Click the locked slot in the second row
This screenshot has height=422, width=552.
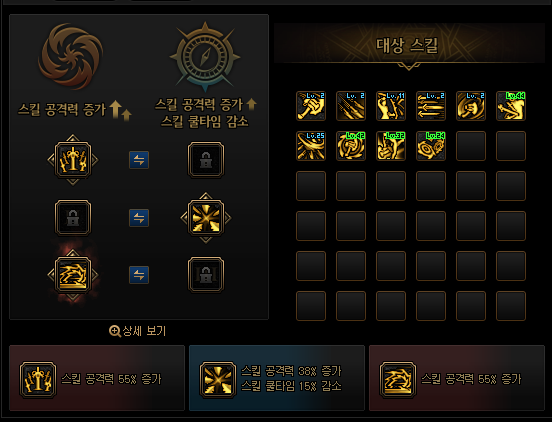(73, 218)
